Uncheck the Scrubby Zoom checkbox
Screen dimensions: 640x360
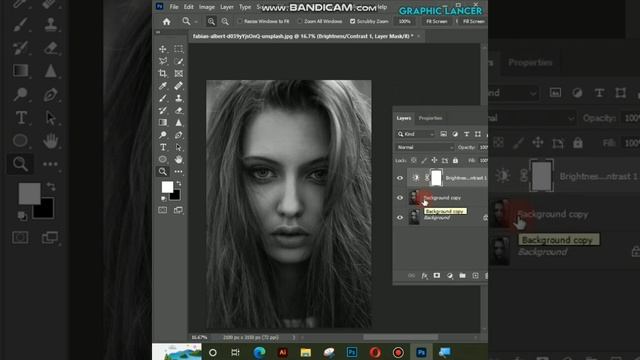pos(352,21)
